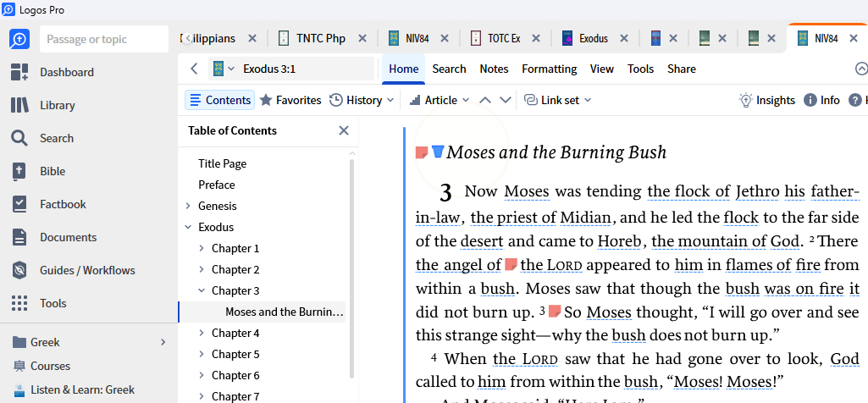Open the Library in sidebar
868x403 pixels.
tap(42, 105)
